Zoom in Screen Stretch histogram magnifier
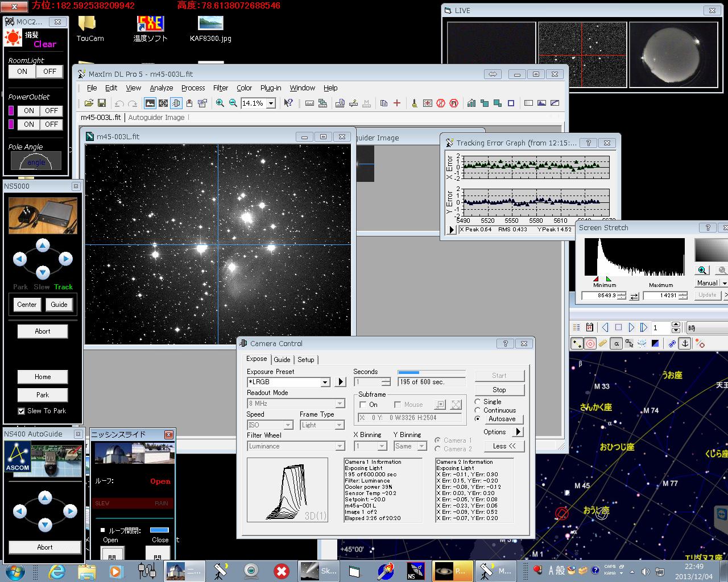Screen dimensions: 728x582 coord(702,271)
